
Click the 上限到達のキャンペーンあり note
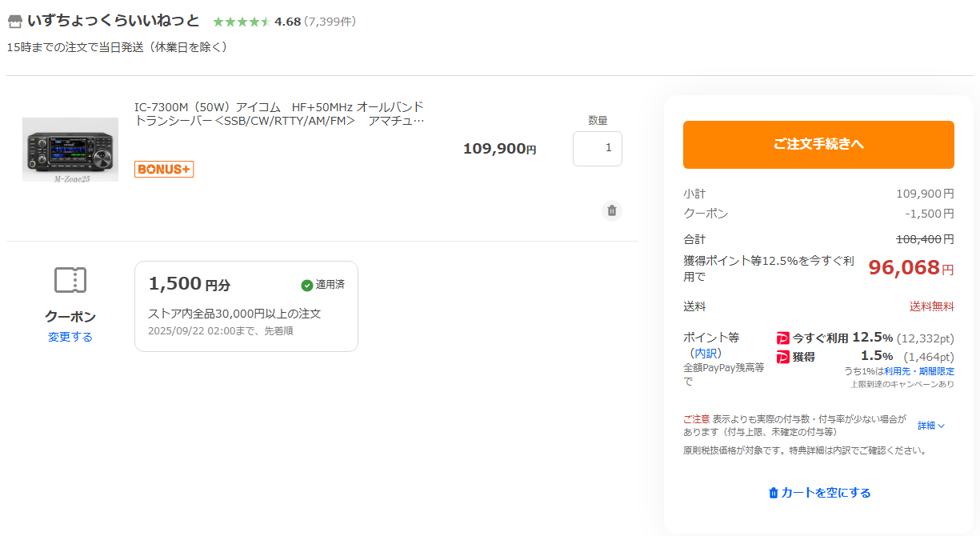(902, 384)
